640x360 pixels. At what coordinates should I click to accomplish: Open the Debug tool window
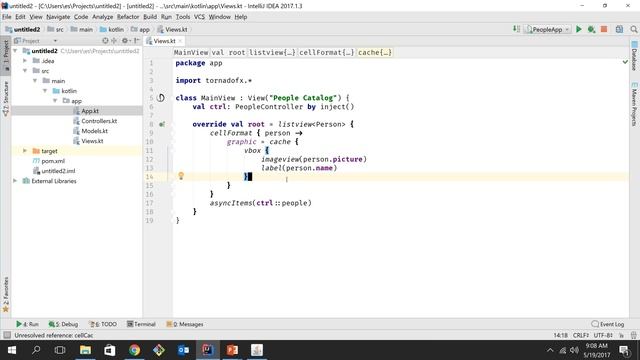pyautogui.click(x=63, y=324)
